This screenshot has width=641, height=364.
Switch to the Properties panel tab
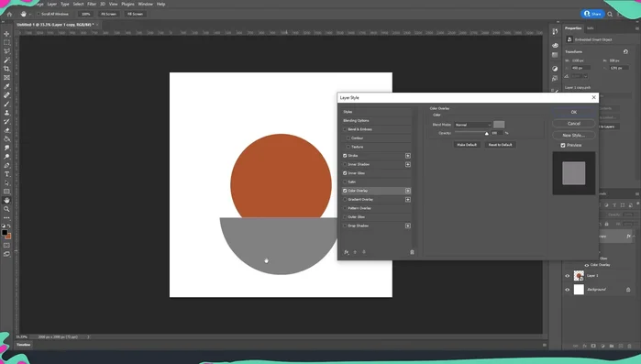(x=573, y=28)
